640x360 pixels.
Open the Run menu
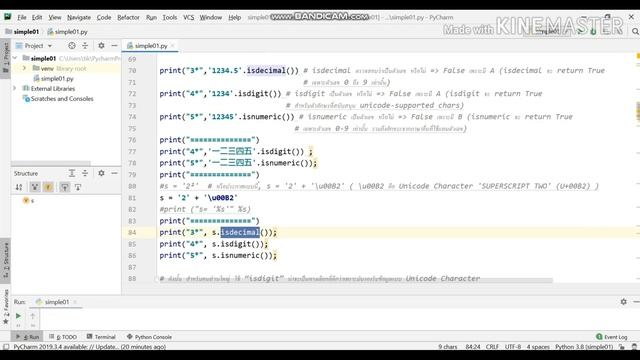coord(151,18)
